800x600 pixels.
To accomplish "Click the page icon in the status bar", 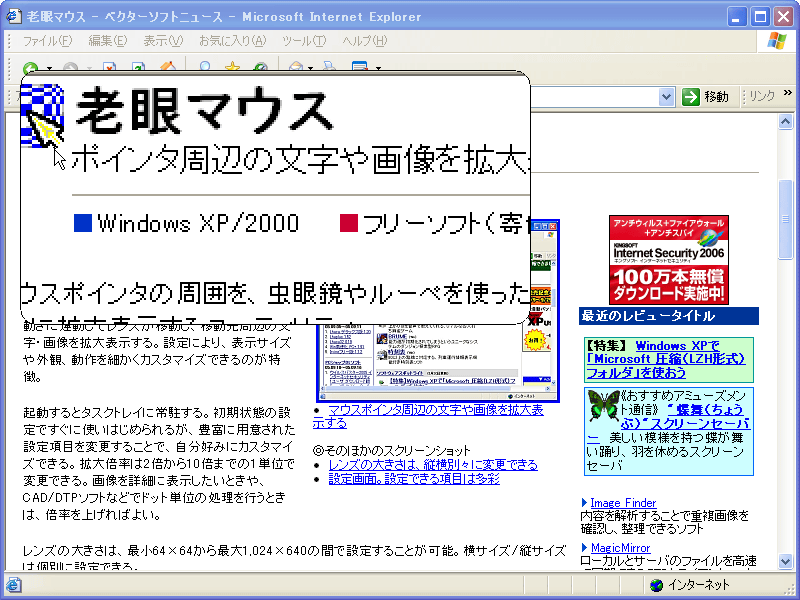I will click(13, 585).
